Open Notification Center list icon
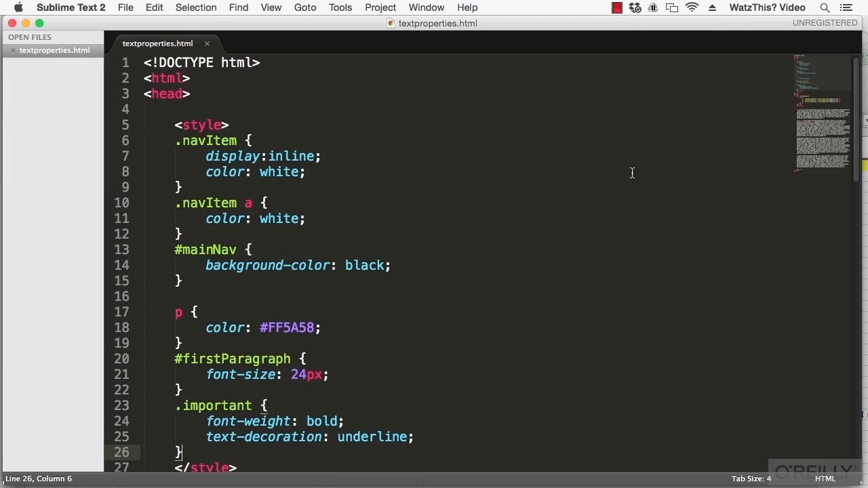 846,7
